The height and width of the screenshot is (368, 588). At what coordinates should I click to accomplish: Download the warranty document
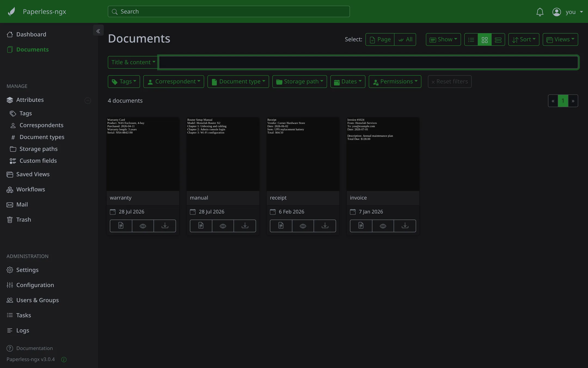point(165,226)
